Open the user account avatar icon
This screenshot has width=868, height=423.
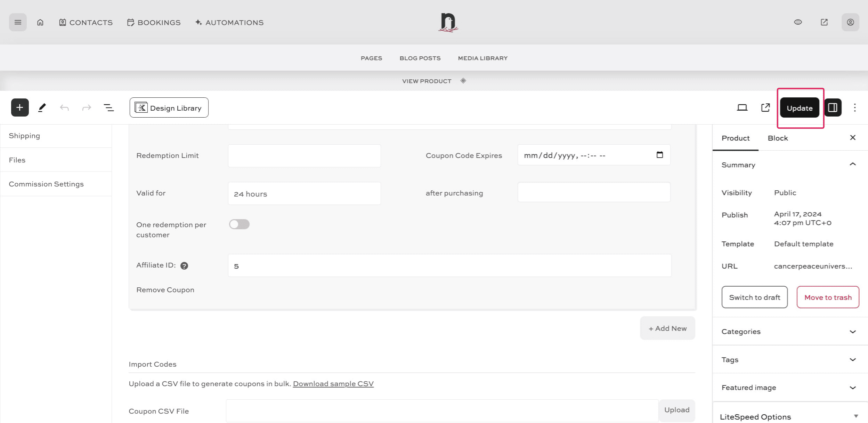(x=850, y=22)
